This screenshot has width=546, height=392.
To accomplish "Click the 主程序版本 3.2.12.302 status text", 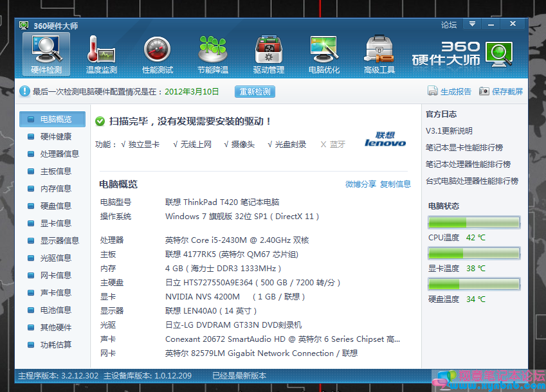I will point(58,376).
